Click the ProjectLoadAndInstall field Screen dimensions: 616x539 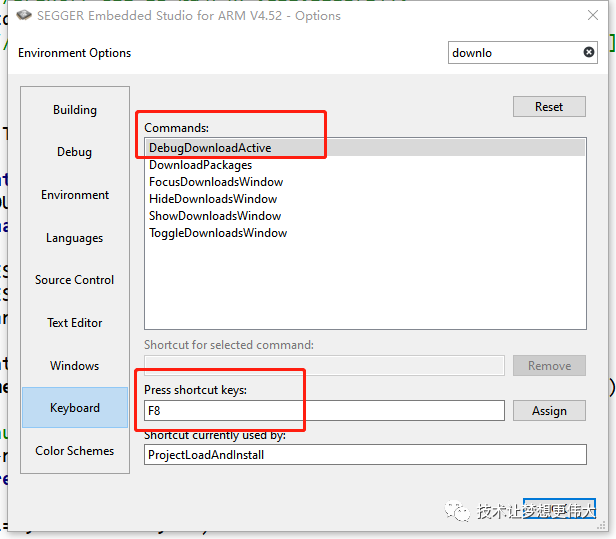(x=365, y=455)
